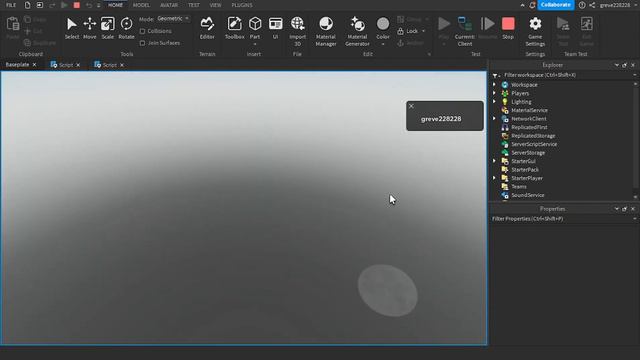Stop the running test

[508, 28]
